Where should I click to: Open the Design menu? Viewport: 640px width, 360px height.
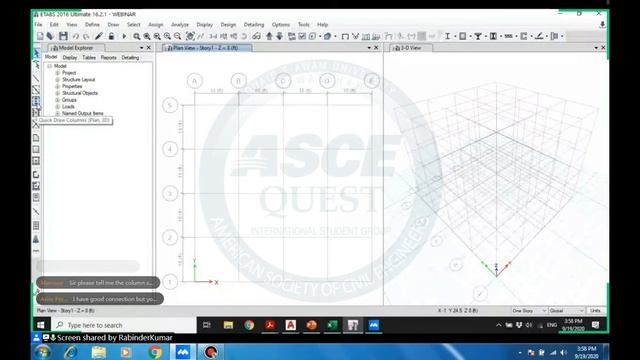coord(228,24)
